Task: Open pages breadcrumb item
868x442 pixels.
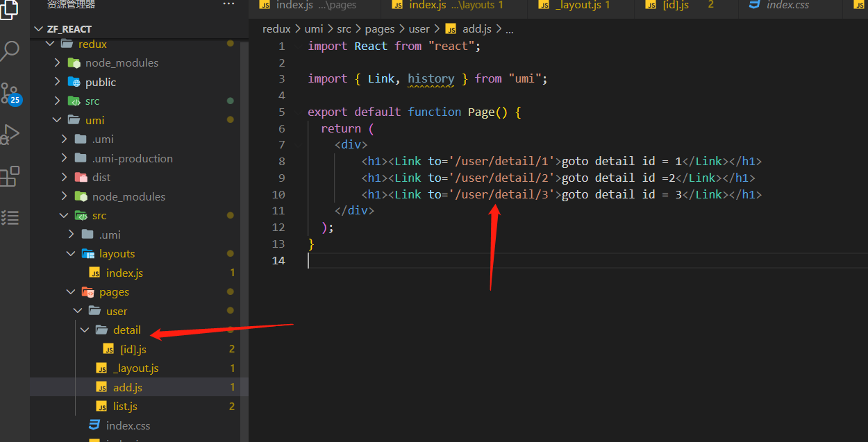Action: point(380,28)
